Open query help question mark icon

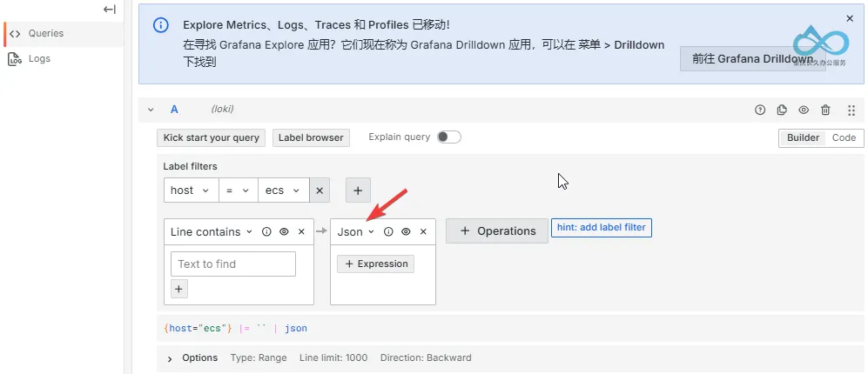click(x=760, y=110)
